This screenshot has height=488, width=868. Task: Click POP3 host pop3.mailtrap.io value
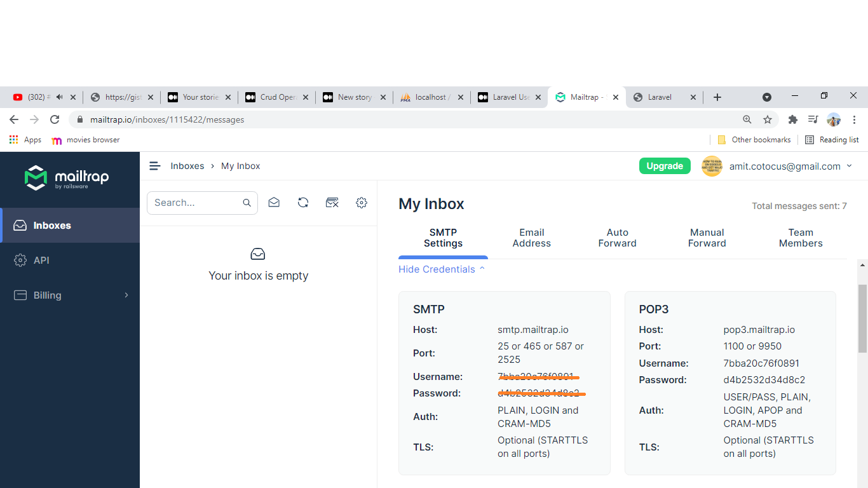pos(759,330)
